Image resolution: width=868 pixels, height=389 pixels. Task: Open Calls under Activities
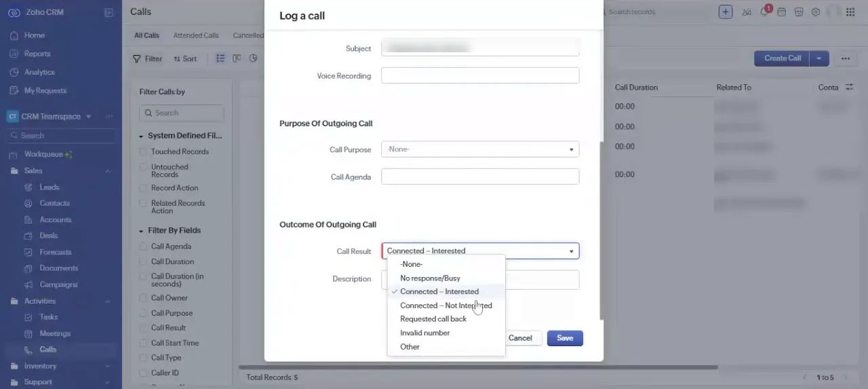[x=48, y=350]
